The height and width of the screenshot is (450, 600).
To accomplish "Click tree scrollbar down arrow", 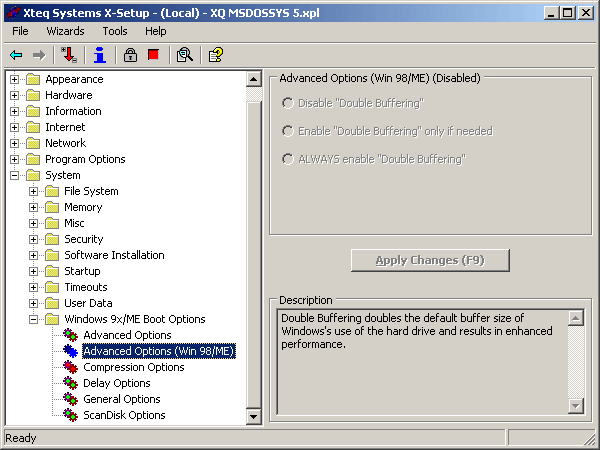I will point(253,416).
